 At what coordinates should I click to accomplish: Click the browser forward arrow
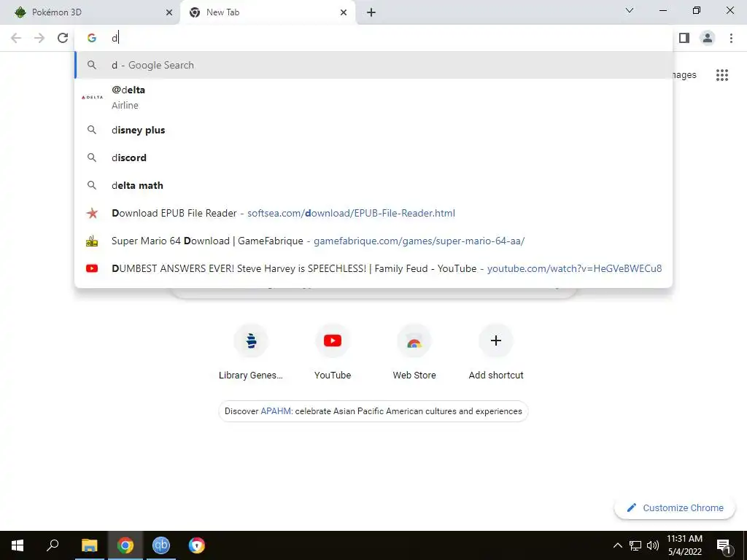click(x=39, y=38)
